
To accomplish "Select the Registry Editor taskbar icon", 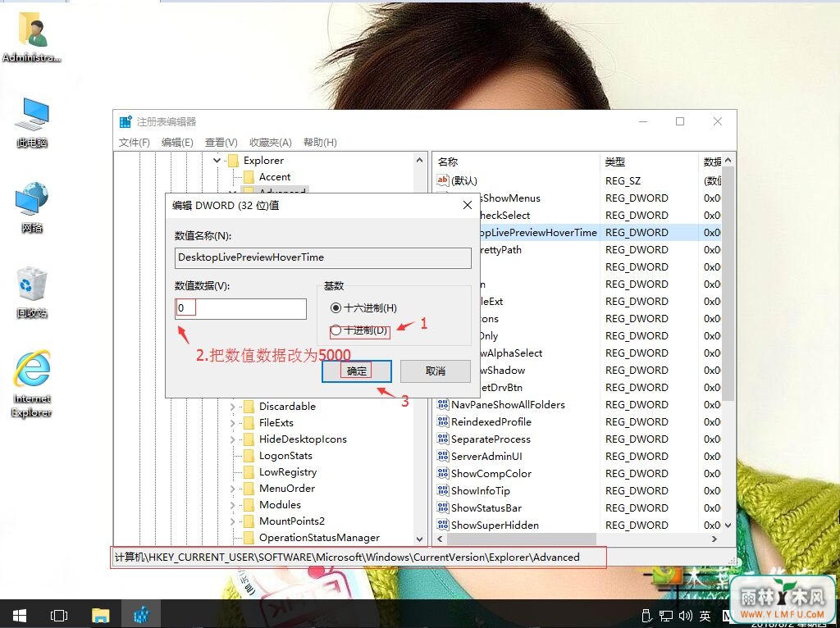I will click(x=141, y=615).
